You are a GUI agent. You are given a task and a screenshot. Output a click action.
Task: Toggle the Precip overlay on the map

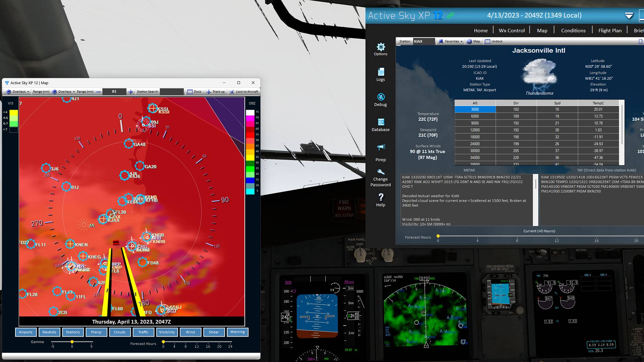pos(96,332)
